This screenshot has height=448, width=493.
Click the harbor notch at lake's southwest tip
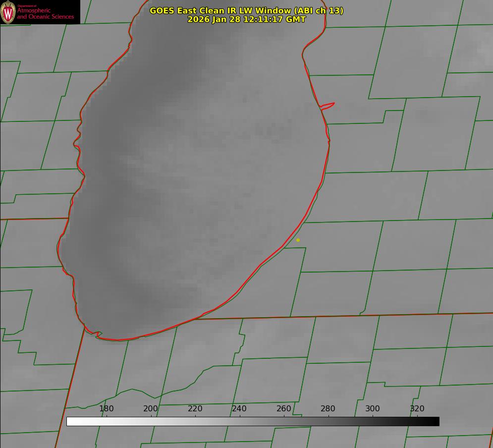tap(99, 335)
